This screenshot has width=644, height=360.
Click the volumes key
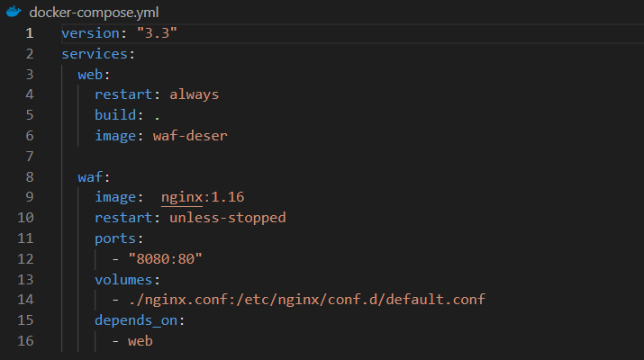pyautogui.click(x=122, y=280)
